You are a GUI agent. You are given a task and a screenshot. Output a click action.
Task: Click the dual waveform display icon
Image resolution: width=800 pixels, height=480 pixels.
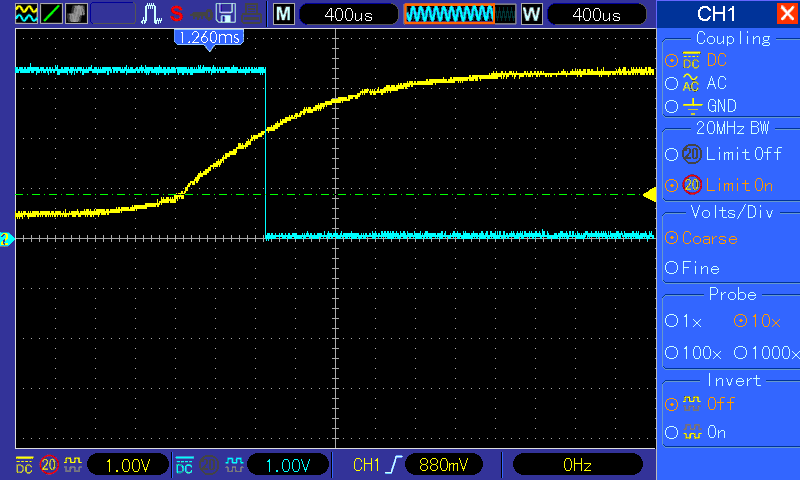click(x=26, y=14)
